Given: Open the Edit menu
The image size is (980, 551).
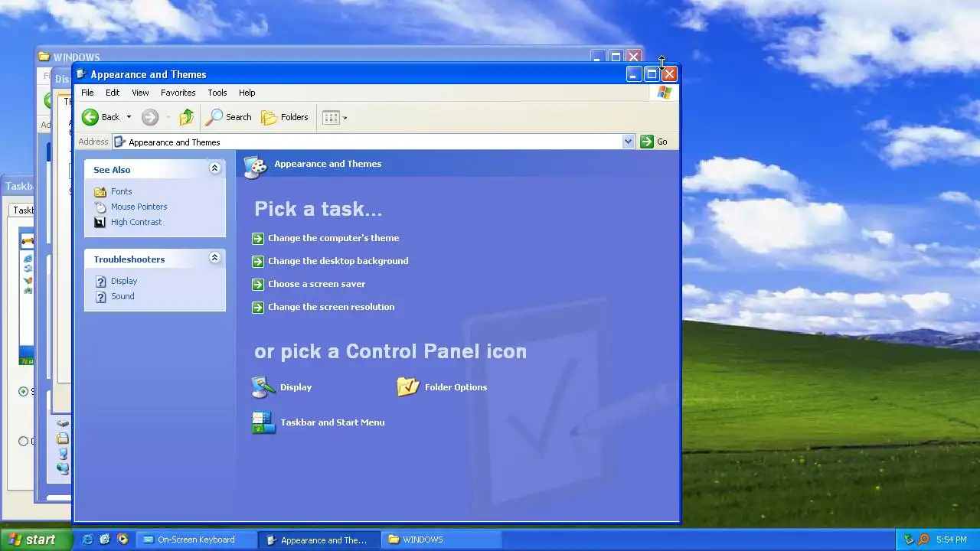Looking at the screenshot, I should (x=113, y=93).
